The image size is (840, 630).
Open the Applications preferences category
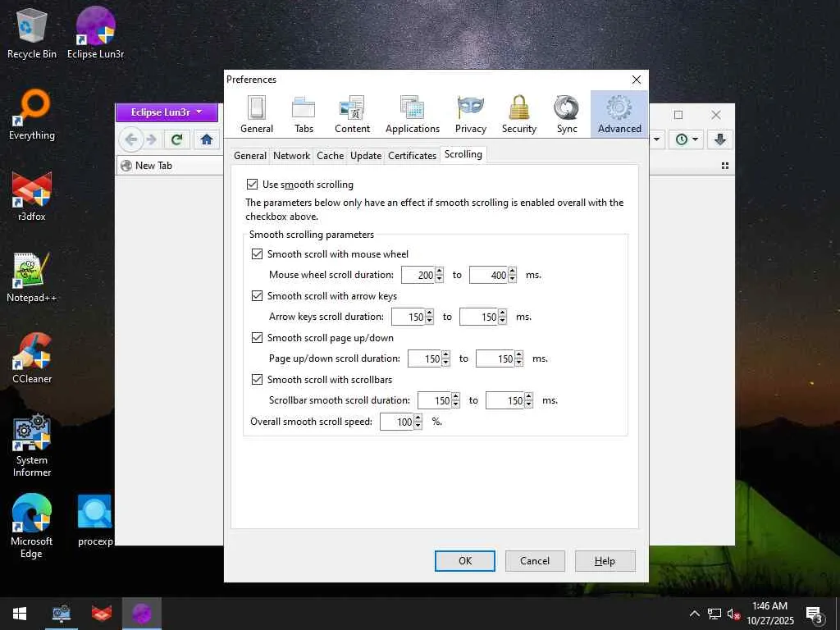[x=413, y=114]
